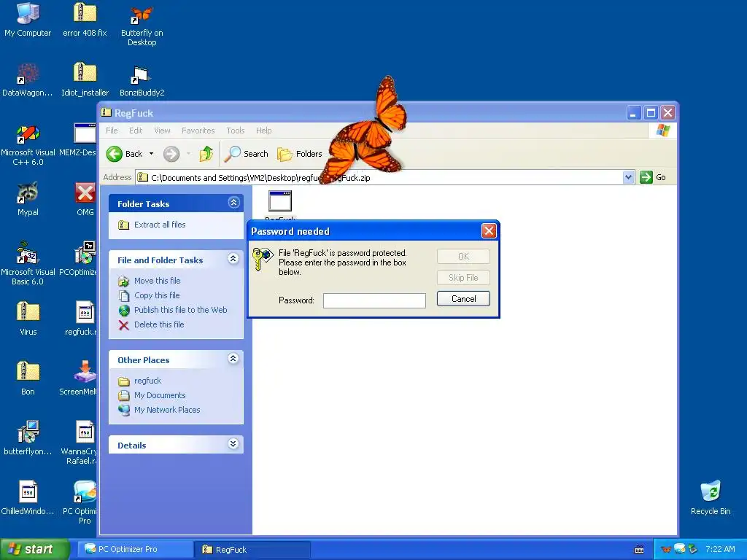Switch to PC Optimizer Pro taskbar button

click(x=135, y=549)
